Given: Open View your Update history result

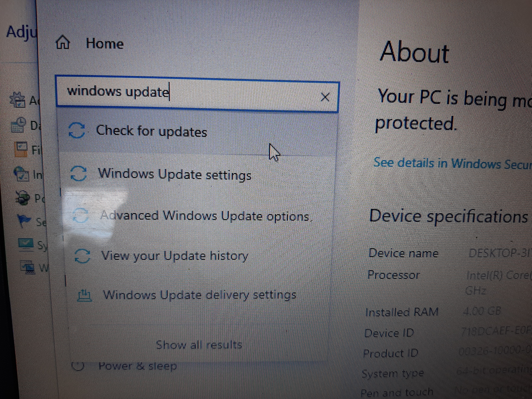Looking at the screenshot, I should pyautogui.click(x=174, y=256).
